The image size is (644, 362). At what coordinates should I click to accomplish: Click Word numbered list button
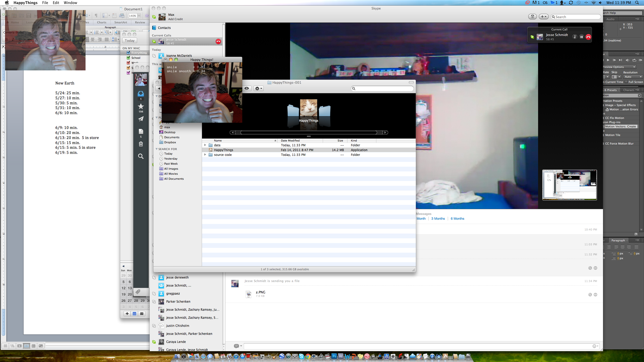tap(96, 32)
